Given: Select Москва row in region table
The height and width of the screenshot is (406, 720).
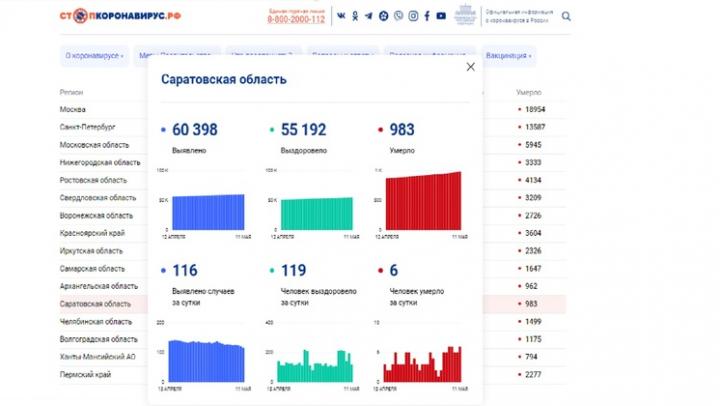Looking at the screenshot, I should pos(74,108).
